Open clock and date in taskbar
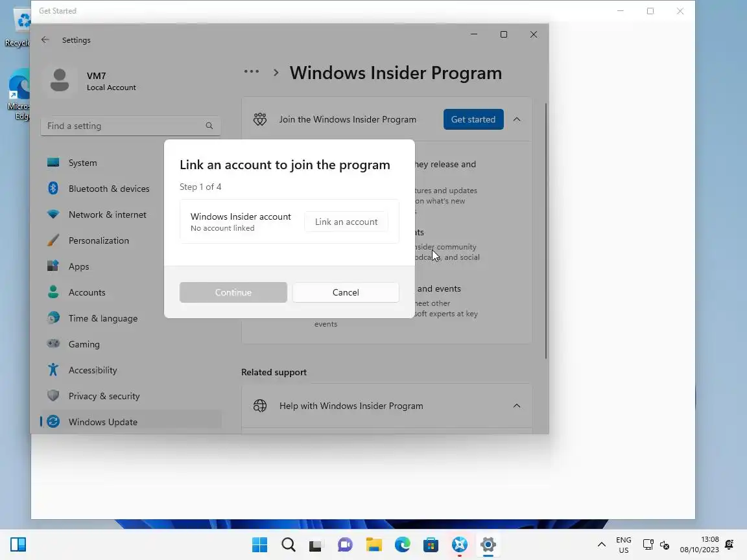Image resolution: width=747 pixels, height=560 pixels. tap(700, 544)
